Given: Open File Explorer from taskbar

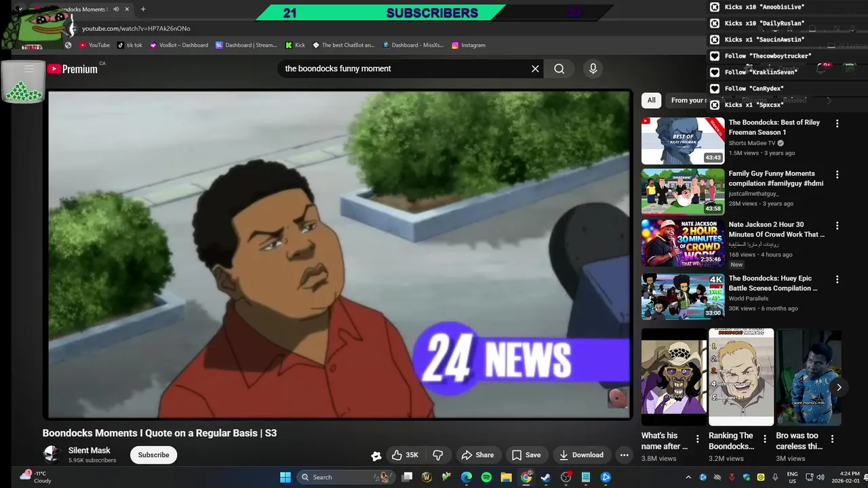Looking at the screenshot, I should pyautogui.click(x=506, y=477).
